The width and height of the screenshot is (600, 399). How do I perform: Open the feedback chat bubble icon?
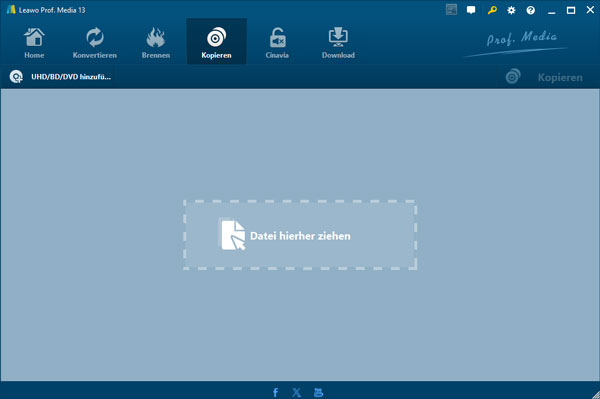[x=471, y=10]
